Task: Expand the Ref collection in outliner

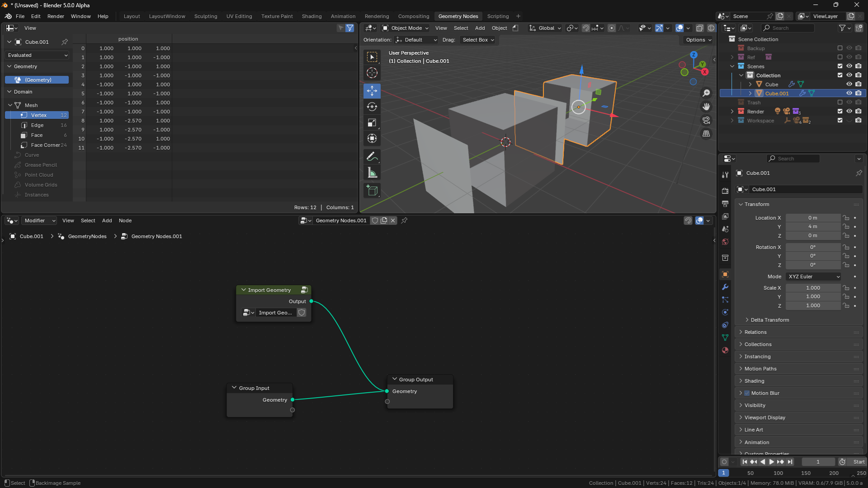Action: [732, 57]
